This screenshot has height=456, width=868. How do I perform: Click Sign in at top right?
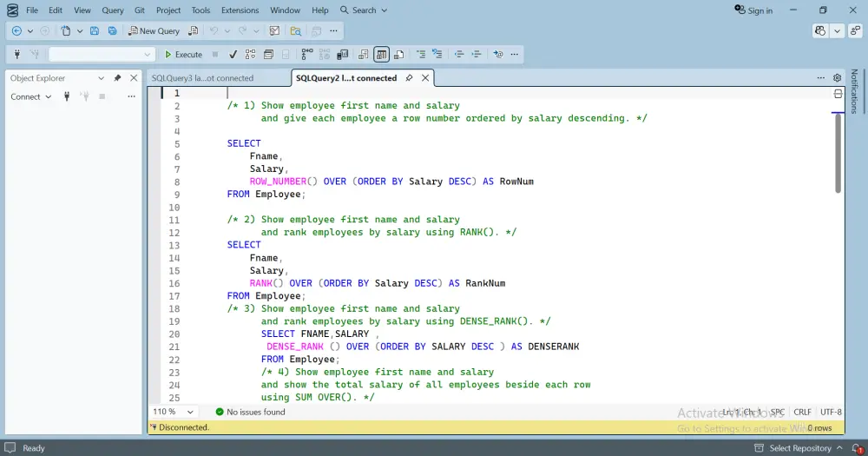coord(753,10)
